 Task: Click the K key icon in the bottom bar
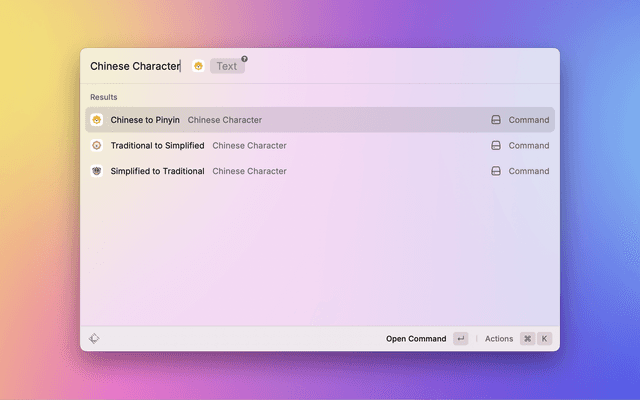click(545, 339)
